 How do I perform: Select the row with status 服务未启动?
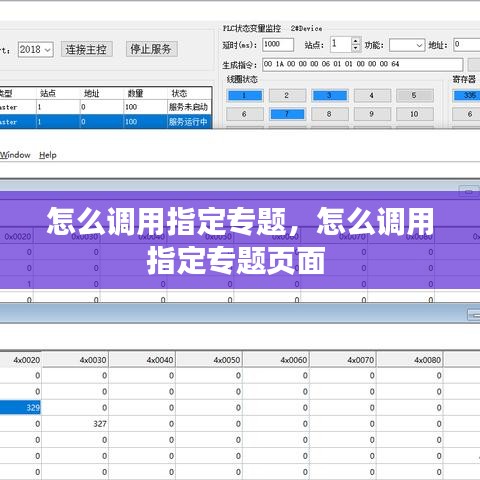coord(106,107)
